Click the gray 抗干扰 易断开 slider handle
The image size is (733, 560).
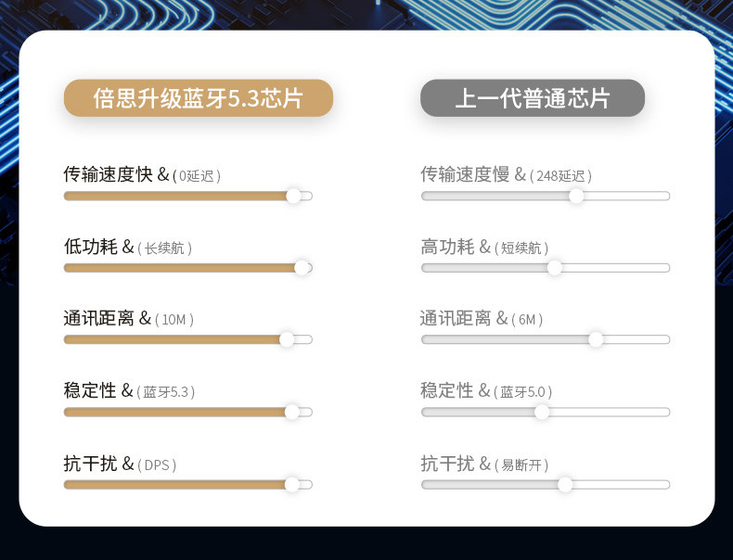pyautogui.click(x=565, y=484)
